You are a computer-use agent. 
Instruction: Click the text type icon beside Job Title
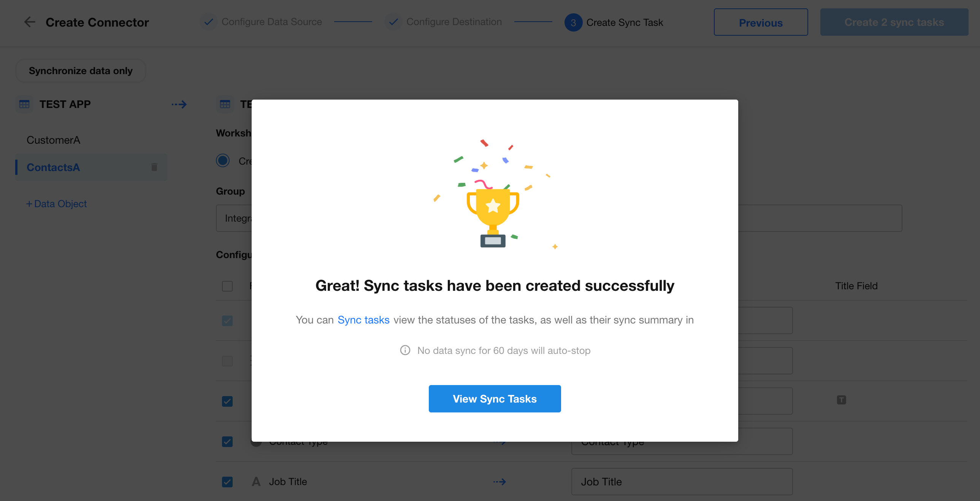(256, 482)
